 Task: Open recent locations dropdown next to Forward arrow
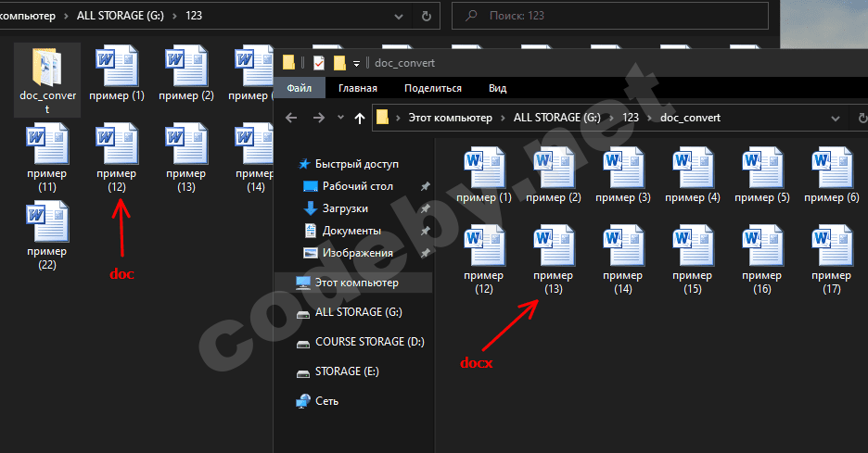coord(340,118)
